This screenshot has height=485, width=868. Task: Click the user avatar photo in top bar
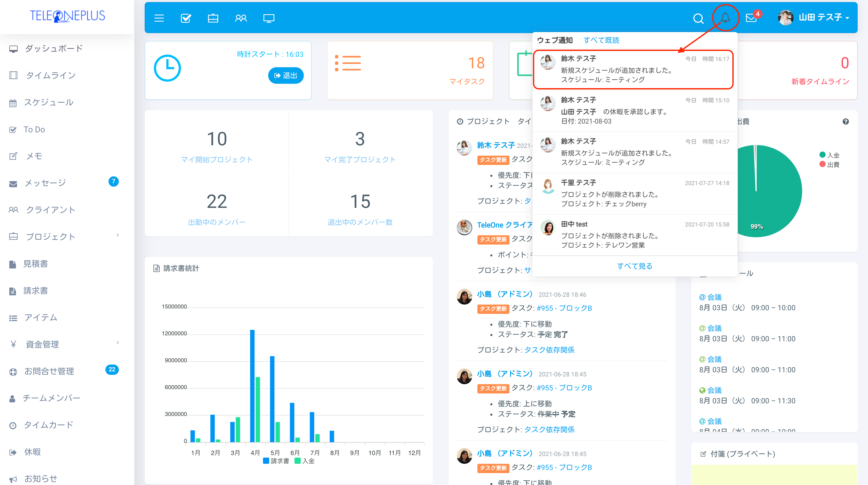pyautogui.click(x=785, y=18)
